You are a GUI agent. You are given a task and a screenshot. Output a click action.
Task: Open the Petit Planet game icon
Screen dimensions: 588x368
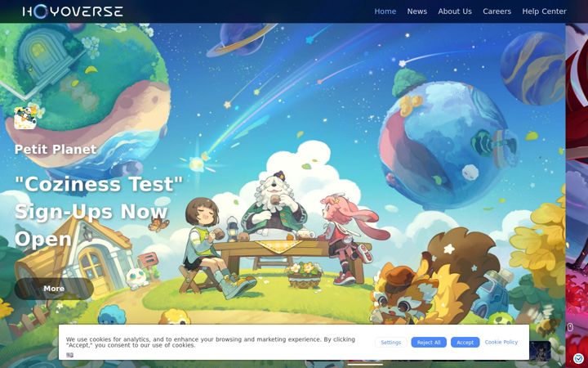tap(25, 118)
